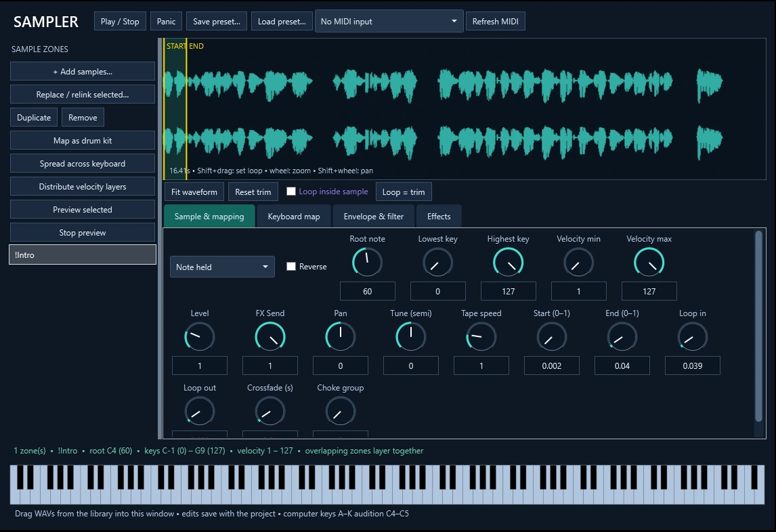Click the End value field 0.04
This screenshot has height=532, width=776.
[622, 365]
